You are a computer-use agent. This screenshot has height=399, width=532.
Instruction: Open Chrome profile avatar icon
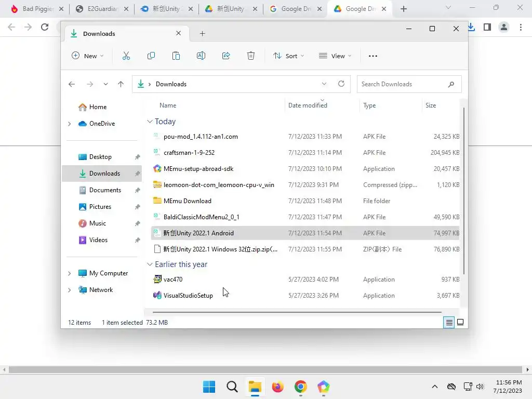(504, 27)
